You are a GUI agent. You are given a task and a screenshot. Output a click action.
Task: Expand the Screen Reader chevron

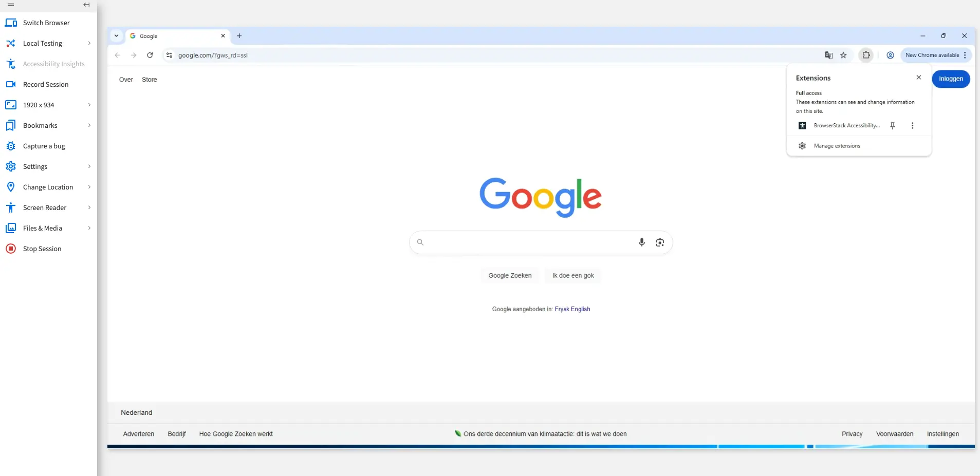[x=89, y=207]
